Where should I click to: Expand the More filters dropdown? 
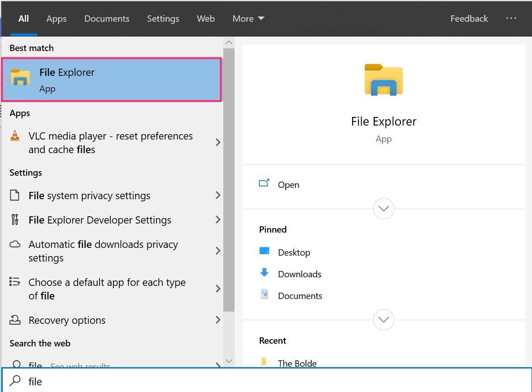tap(248, 19)
